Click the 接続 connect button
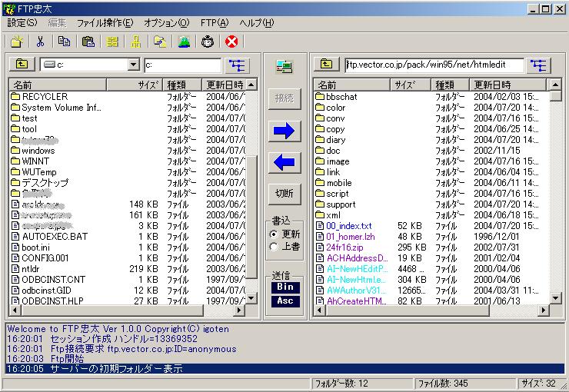The image size is (569, 392). (284, 98)
